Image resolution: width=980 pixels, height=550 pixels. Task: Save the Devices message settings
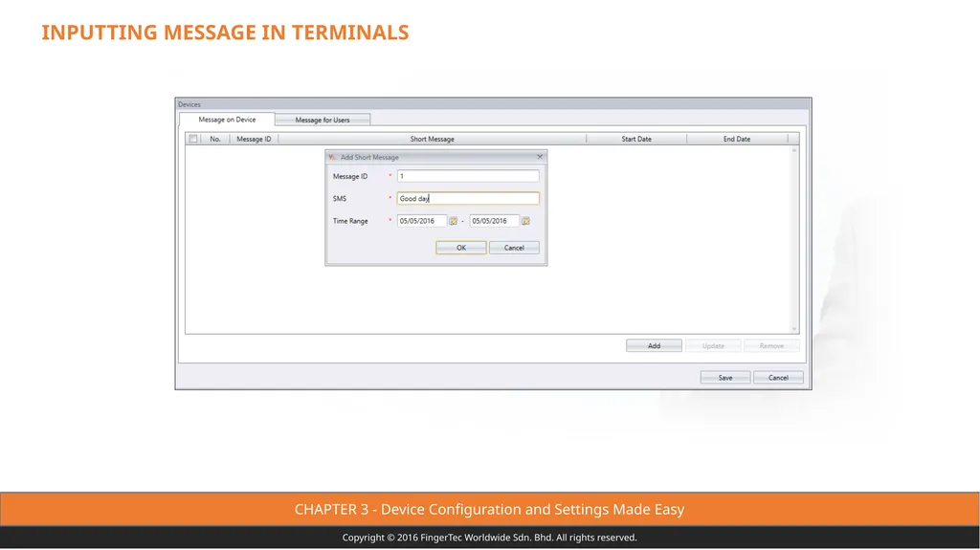click(x=725, y=378)
